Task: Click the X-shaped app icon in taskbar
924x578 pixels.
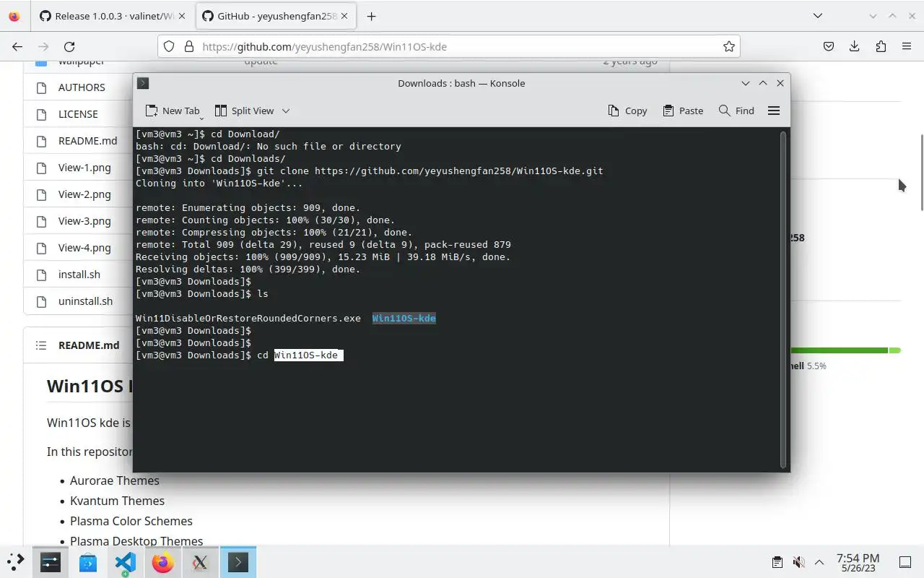Action: [x=201, y=562]
